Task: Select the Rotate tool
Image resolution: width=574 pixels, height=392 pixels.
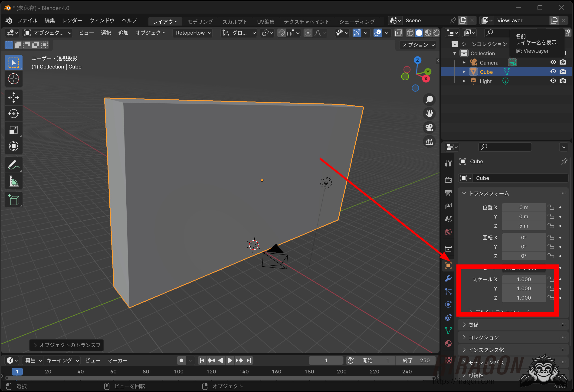Action: point(13,114)
